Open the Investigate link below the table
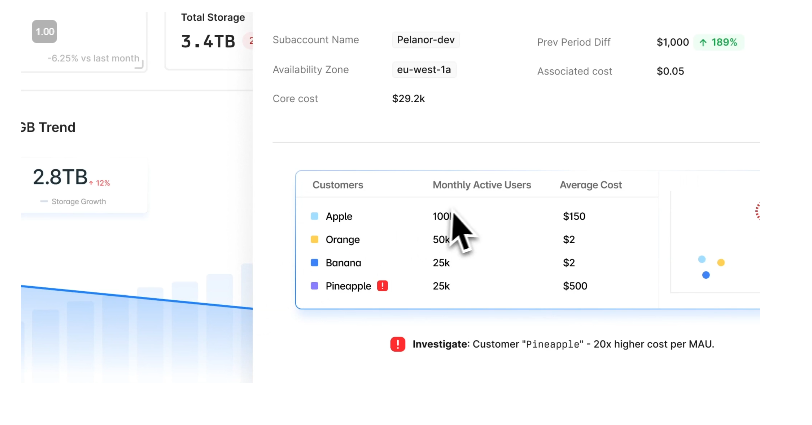812x425 pixels. click(x=440, y=344)
